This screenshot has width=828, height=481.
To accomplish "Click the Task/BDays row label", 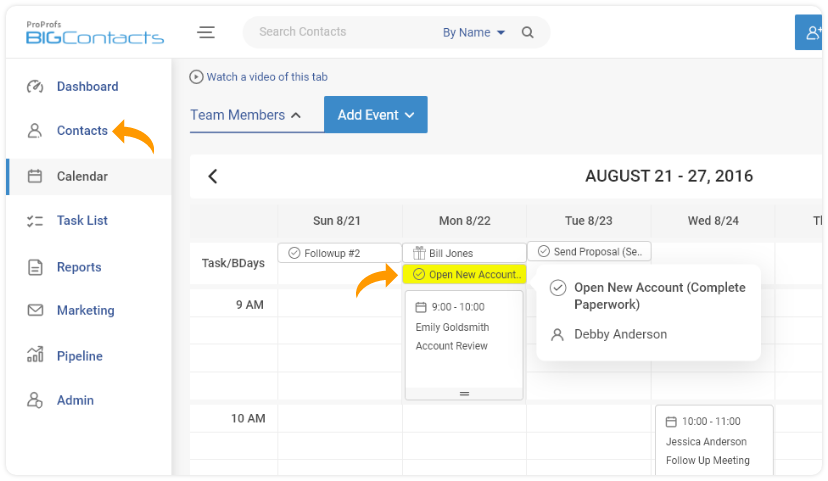I will (233, 263).
